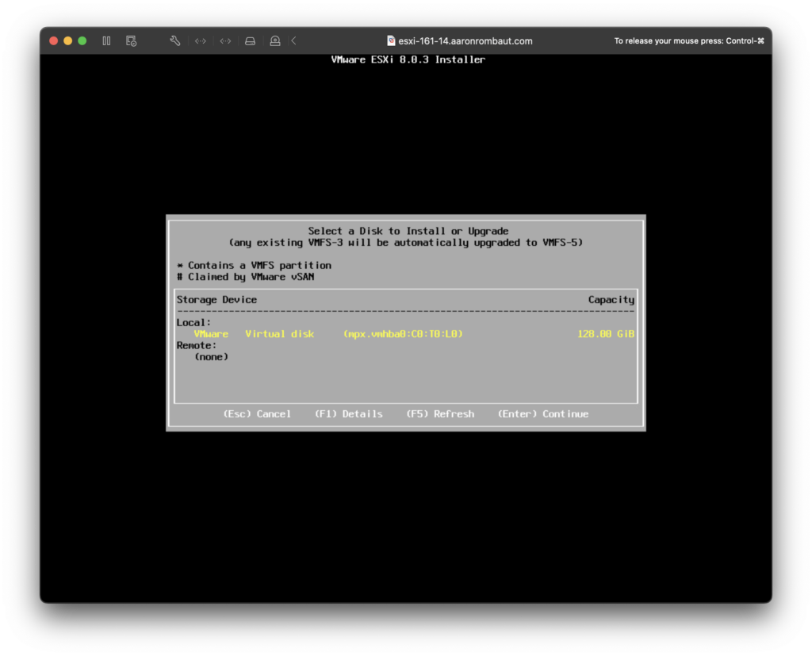The width and height of the screenshot is (812, 656).
Task: Click the first network arrows icon
Action: (x=201, y=40)
